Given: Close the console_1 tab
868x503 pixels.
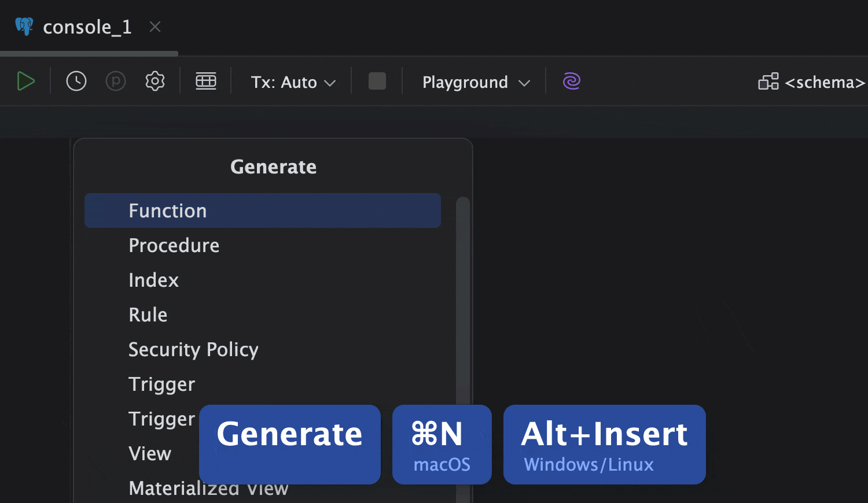Looking at the screenshot, I should (x=155, y=27).
